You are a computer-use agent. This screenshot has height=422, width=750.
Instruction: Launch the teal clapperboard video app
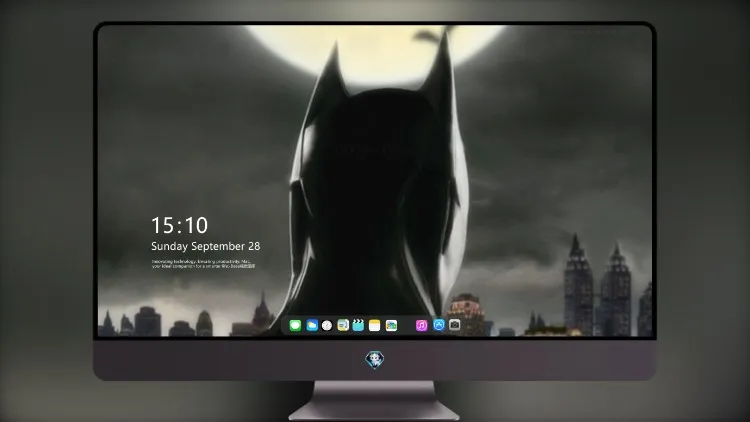pyautogui.click(x=358, y=326)
